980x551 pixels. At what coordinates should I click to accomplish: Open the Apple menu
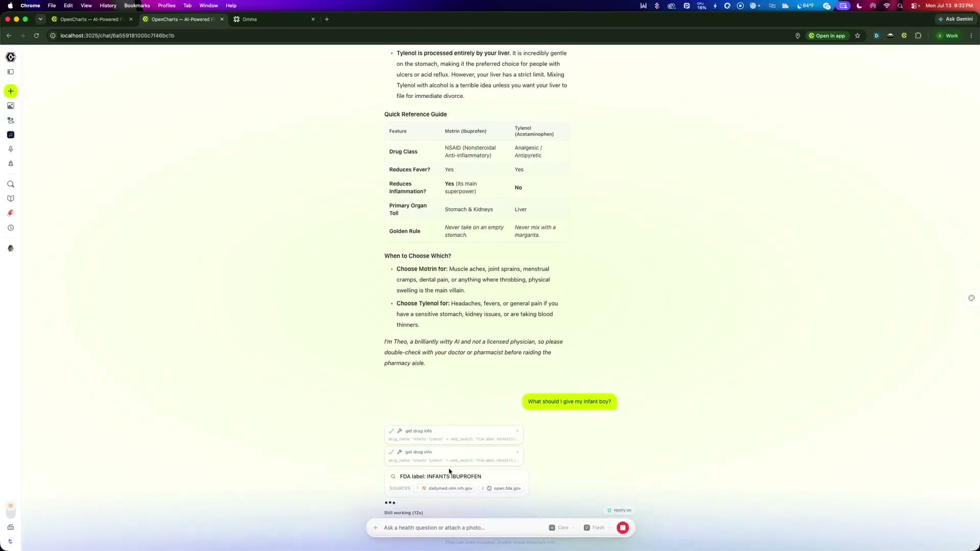coord(10,6)
